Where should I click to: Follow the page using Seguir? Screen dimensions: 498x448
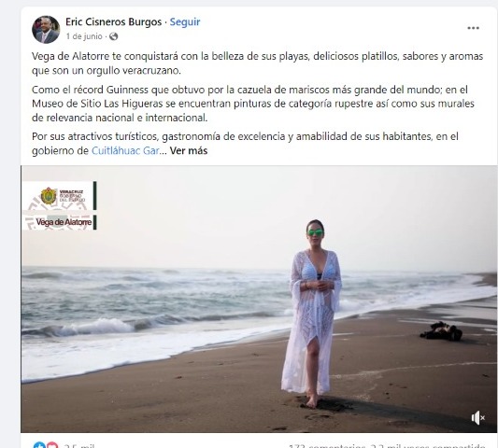[185, 21]
